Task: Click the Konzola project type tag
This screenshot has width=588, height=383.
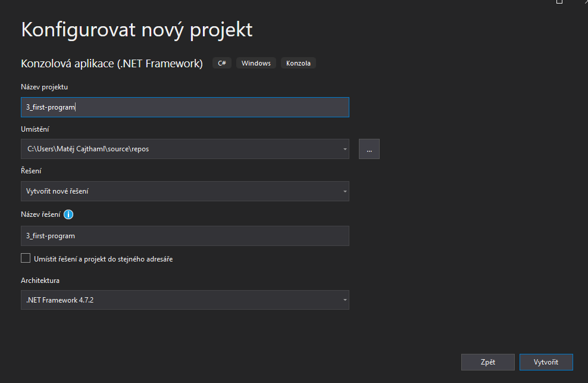Action: tap(298, 63)
